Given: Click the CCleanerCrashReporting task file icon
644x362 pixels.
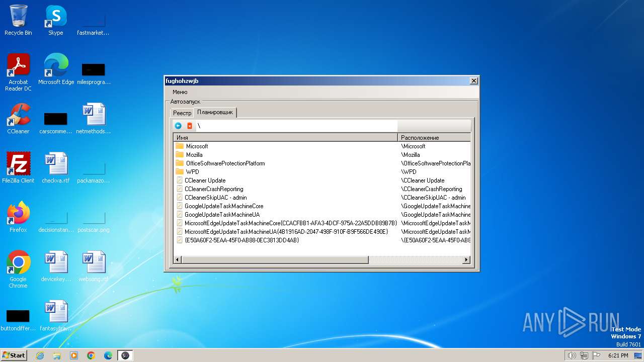Looking at the screenshot, I should pyautogui.click(x=180, y=189).
